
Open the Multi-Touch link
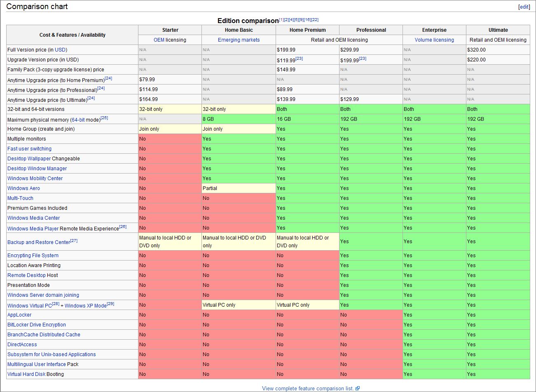click(x=20, y=198)
